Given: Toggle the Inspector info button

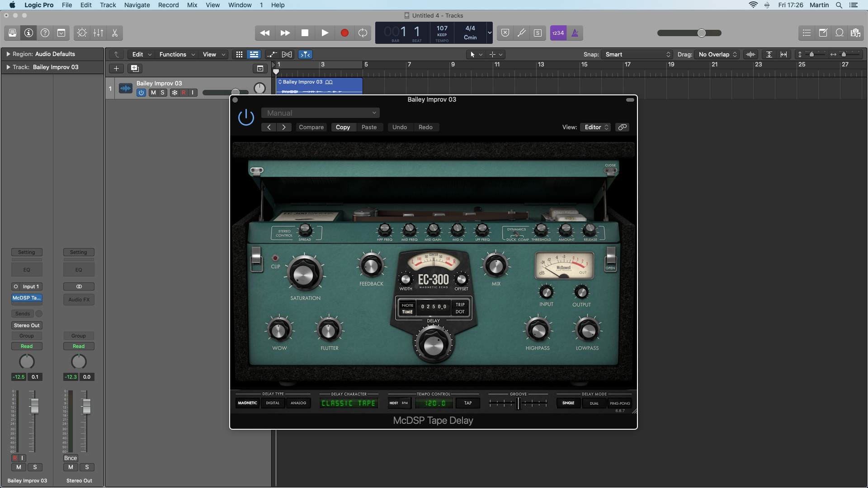Looking at the screenshot, I should [x=28, y=33].
